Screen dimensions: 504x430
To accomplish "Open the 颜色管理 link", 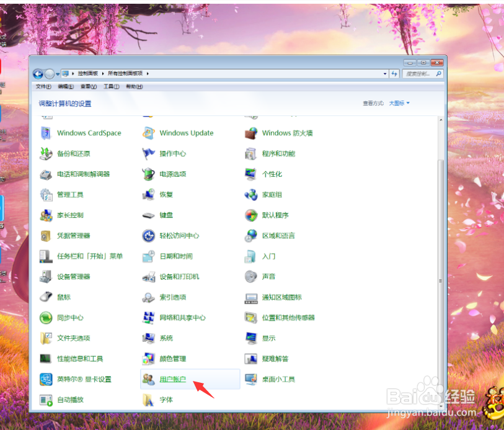I will click(x=172, y=359).
